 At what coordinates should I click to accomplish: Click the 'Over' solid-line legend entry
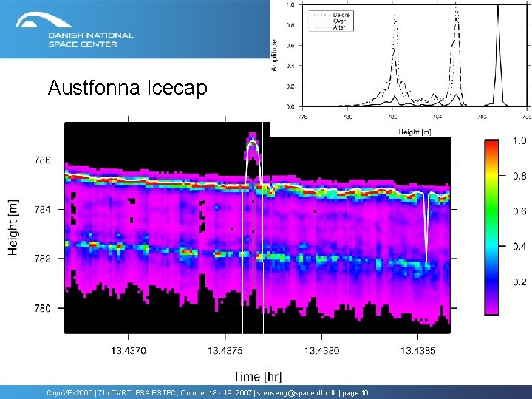(331, 21)
